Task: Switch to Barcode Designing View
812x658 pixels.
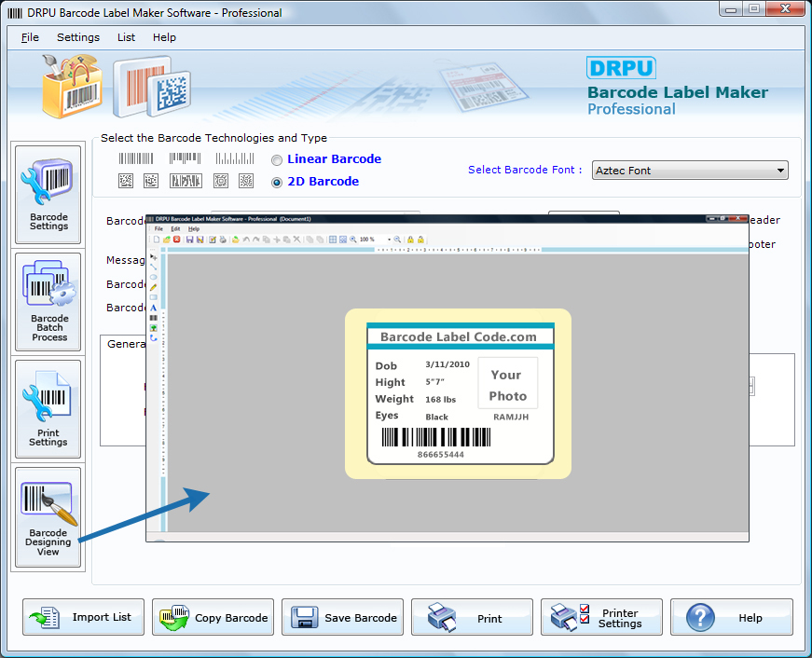Action: click(48, 517)
